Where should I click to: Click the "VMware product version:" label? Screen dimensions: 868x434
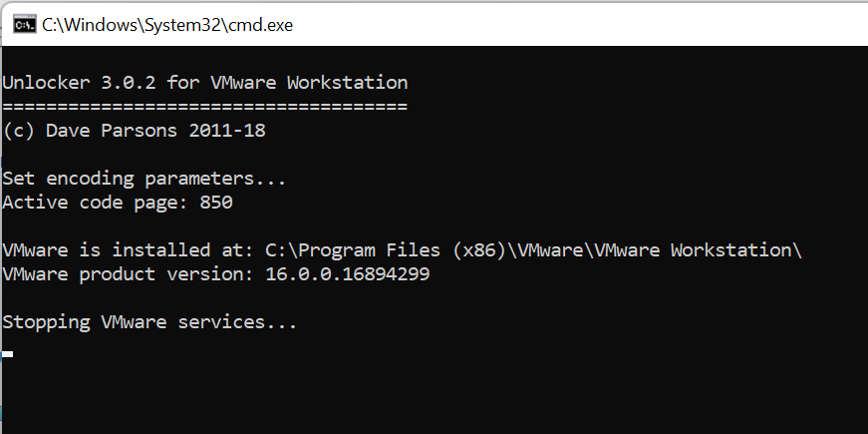point(129,272)
